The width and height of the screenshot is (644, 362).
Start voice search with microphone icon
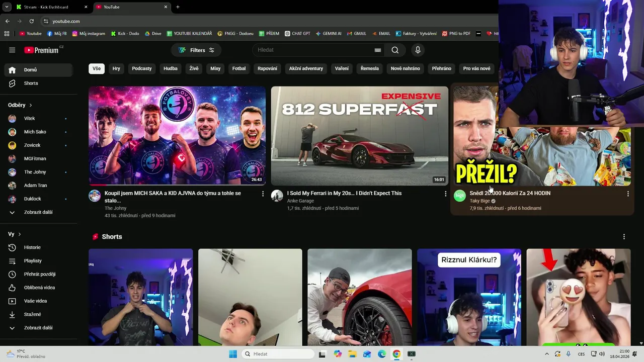[417, 50]
